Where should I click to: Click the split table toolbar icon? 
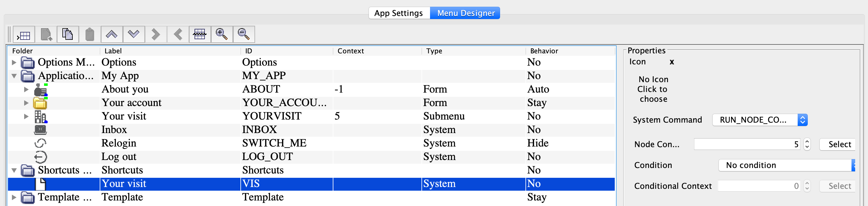coord(200,35)
